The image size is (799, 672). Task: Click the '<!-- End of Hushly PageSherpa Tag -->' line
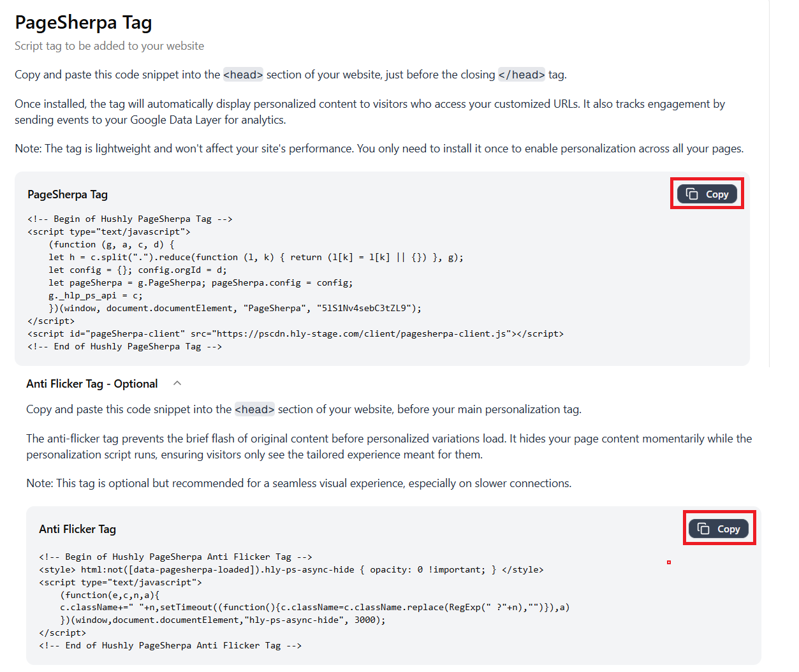pos(125,346)
